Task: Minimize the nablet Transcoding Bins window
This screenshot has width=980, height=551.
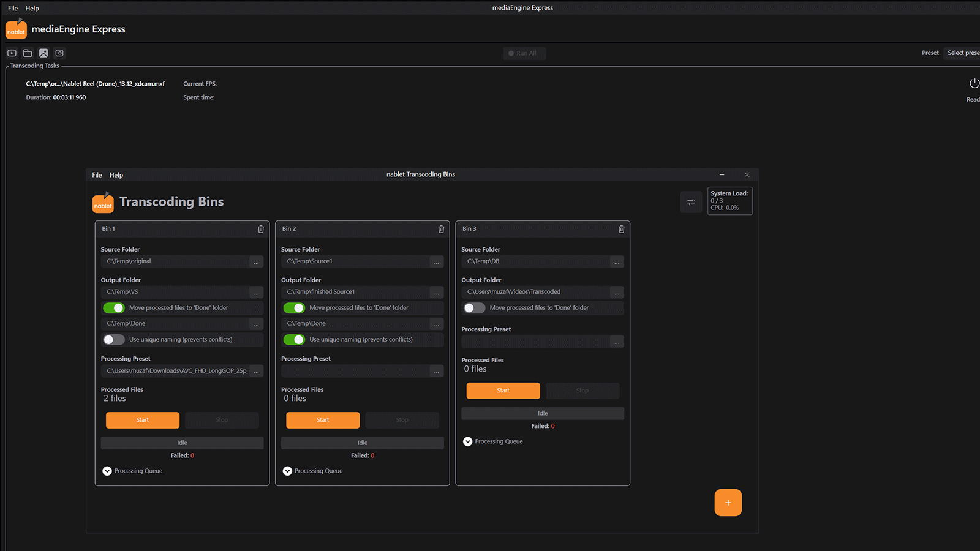Action: 722,175
